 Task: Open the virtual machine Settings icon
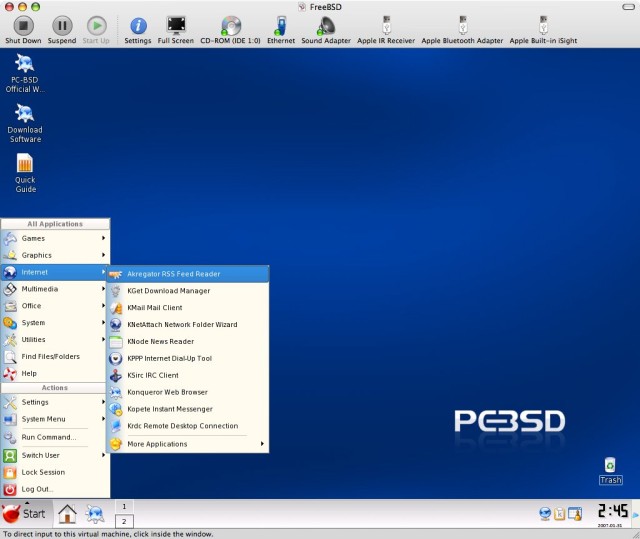tap(138, 26)
